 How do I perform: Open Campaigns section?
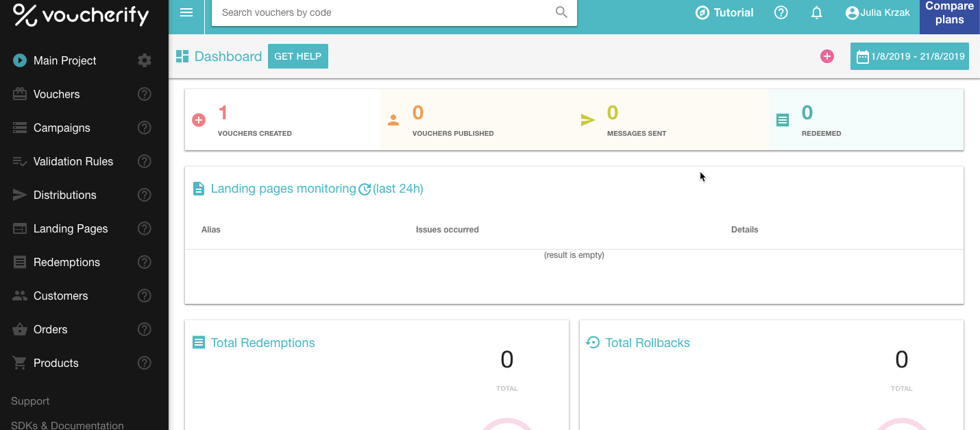click(62, 128)
